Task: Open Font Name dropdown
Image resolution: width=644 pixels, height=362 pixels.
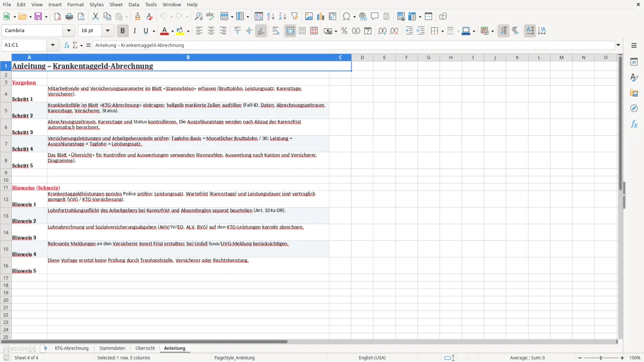Action: tap(69, 31)
